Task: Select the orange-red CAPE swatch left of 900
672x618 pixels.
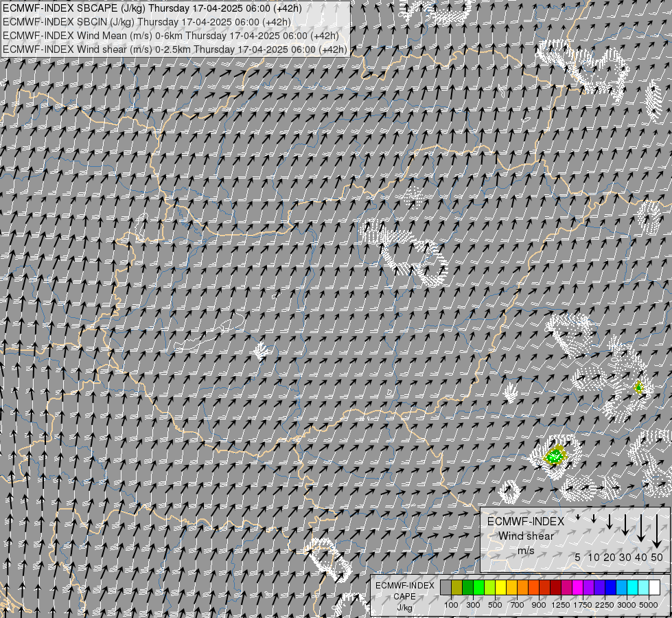Action: [533, 587]
